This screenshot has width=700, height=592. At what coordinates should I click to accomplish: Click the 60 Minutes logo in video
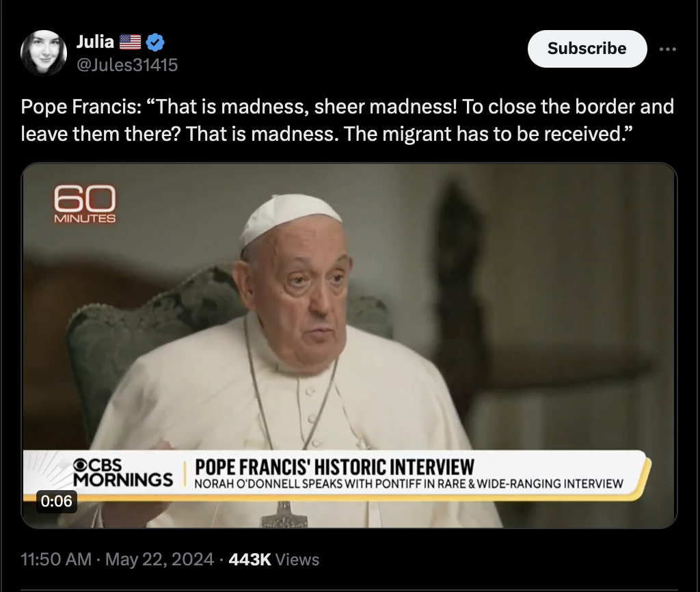pyautogui.click(x=84, y=204)
